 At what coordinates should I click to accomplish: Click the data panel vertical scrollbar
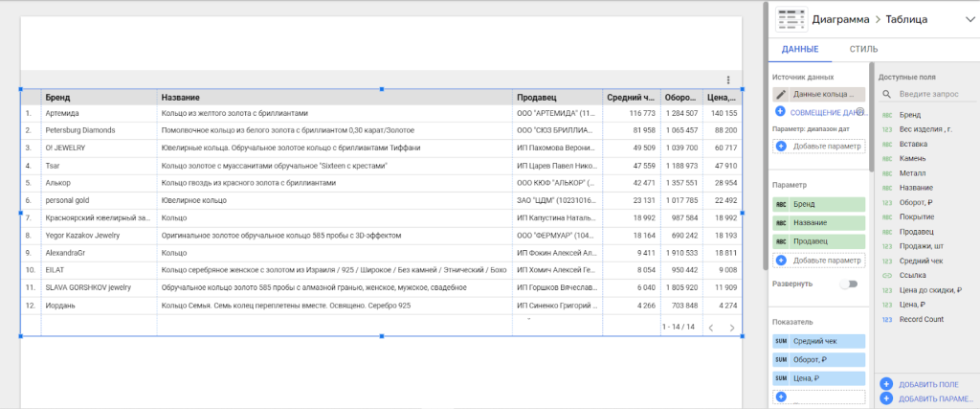(869, 115)
